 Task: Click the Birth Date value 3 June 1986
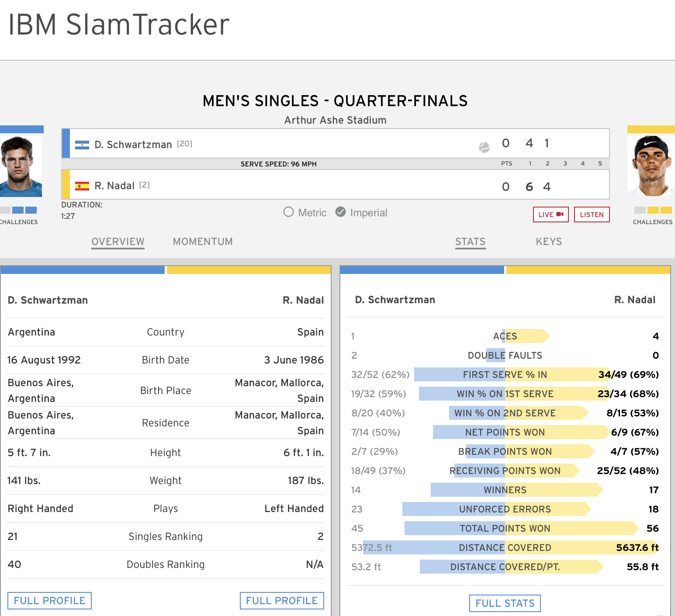pos(294,360)
